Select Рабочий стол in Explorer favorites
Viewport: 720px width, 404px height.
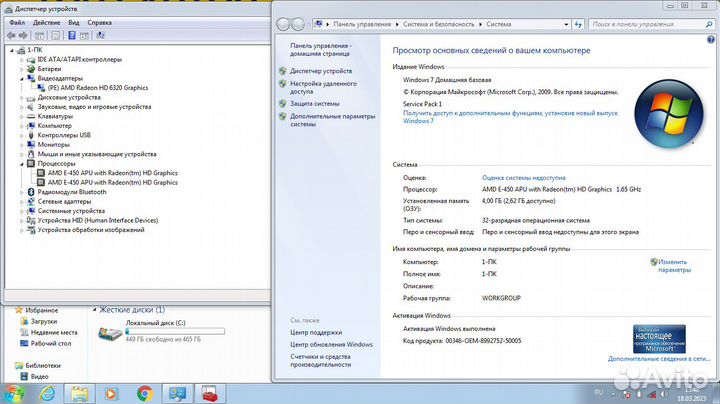[x=51, y=343]
